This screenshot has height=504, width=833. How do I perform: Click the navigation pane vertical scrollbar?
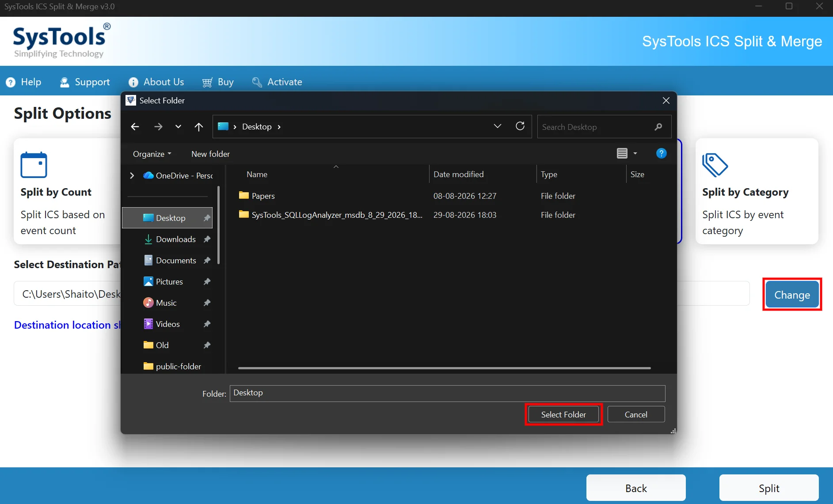click(x=218, y=225)
